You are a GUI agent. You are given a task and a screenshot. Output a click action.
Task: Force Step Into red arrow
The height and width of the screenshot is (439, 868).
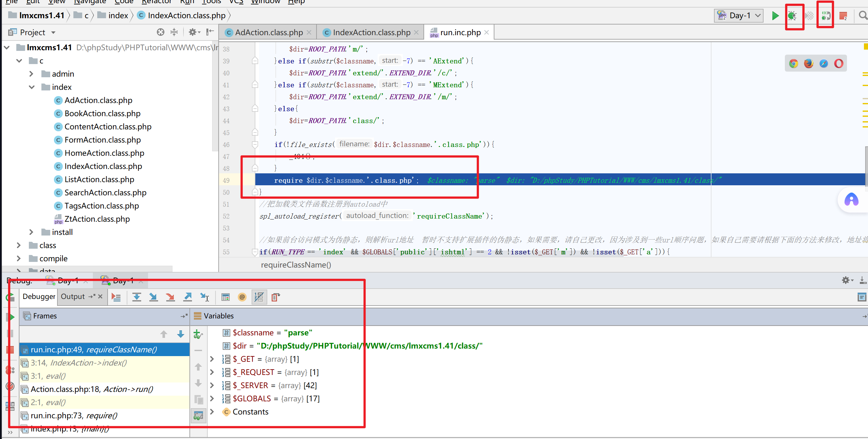[x=170, y=297]
